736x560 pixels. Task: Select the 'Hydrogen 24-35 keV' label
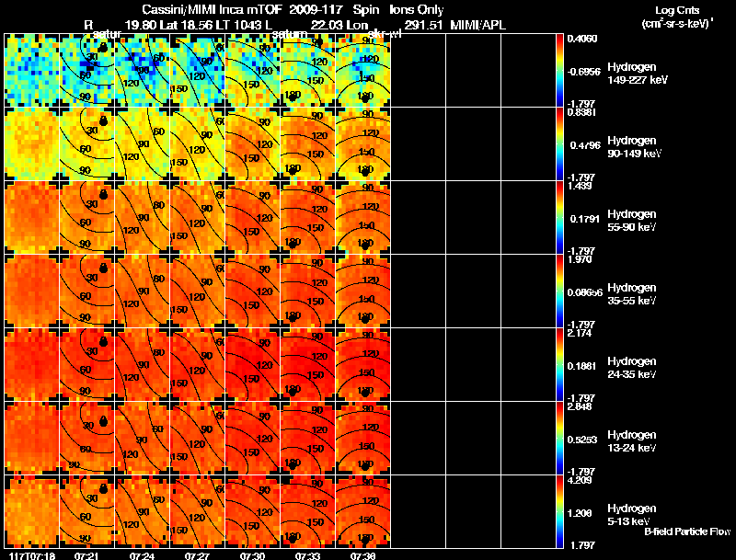[x=632, y=368]
